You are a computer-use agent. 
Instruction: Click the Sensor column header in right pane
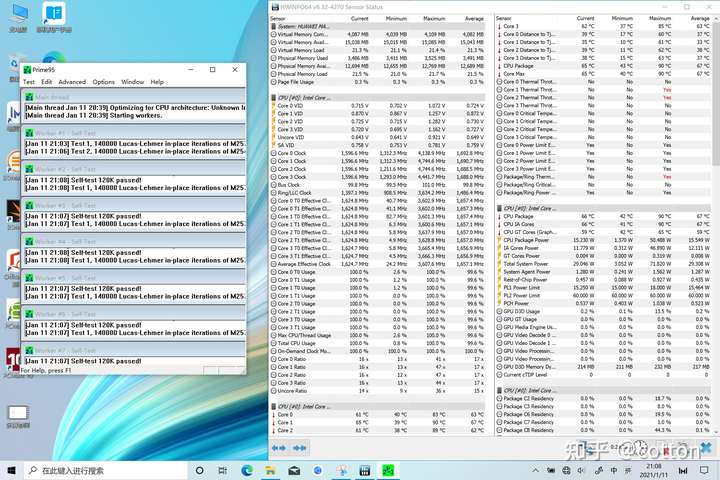[x=504, y=18]
